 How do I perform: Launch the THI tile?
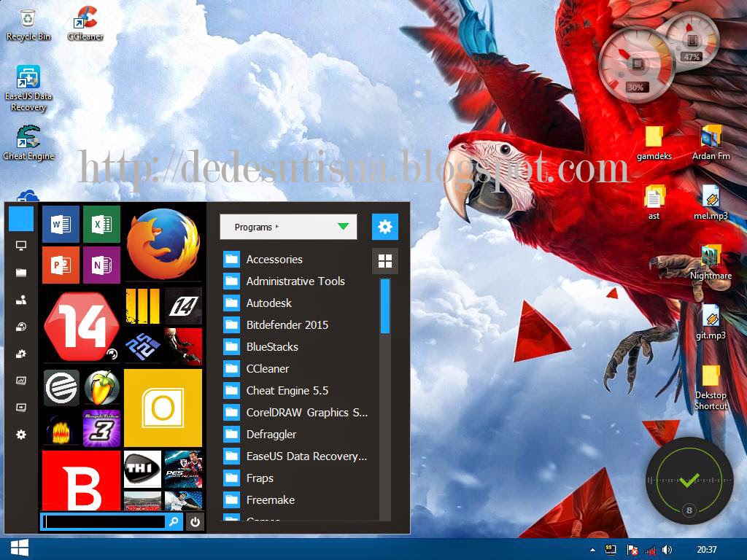point(142,469)
